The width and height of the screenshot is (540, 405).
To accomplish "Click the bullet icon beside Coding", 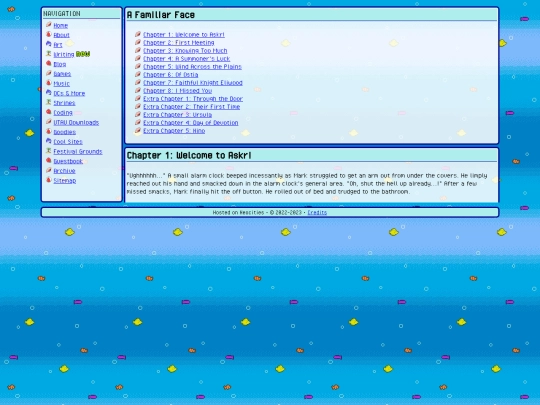I will (49, 112).
